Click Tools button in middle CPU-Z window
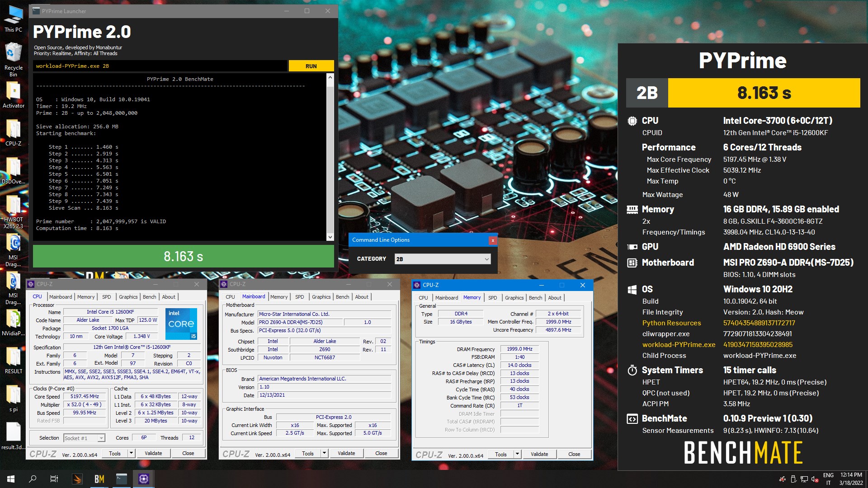Image resolution: width=868 pixels, height=488 pixels. (308, 453)
